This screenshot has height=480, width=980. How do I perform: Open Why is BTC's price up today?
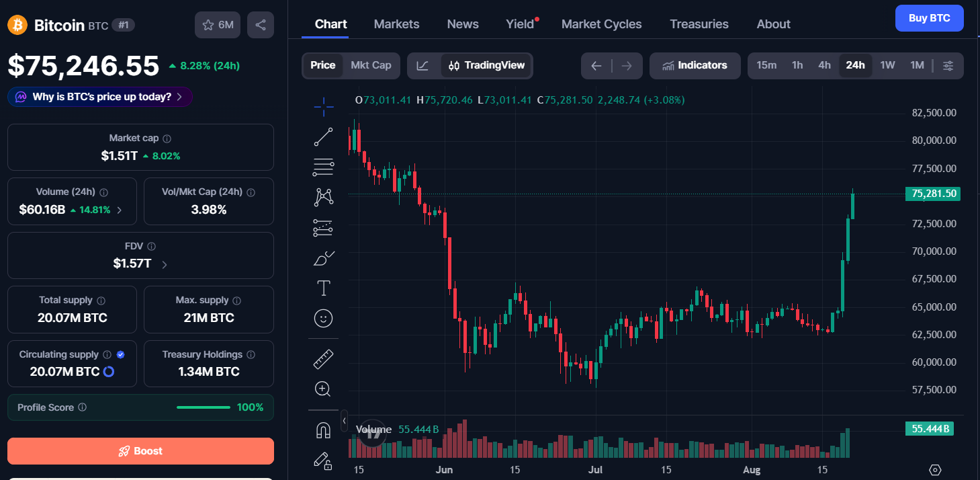pyautogui.click(x=100, y=97)
